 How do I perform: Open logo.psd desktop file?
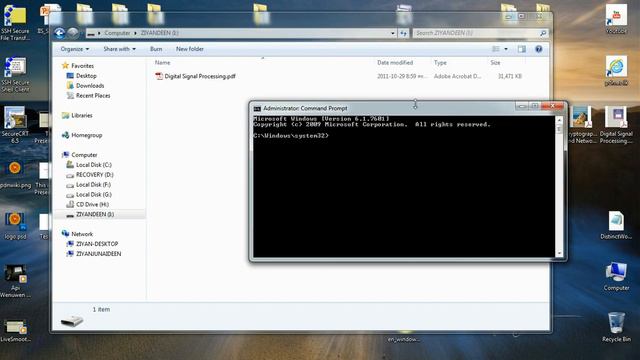[15, 226]
